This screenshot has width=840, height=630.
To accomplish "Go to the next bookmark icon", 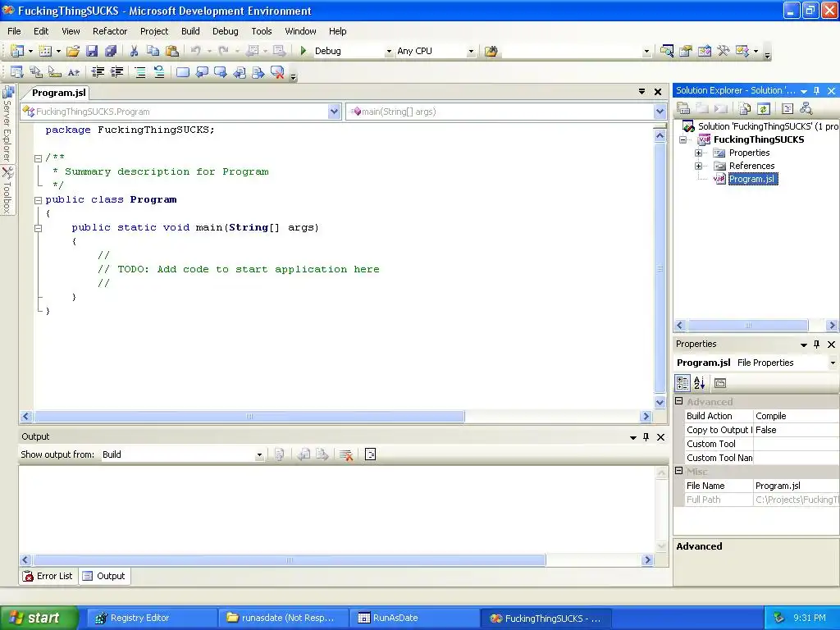I will click(x=220, y=72).
